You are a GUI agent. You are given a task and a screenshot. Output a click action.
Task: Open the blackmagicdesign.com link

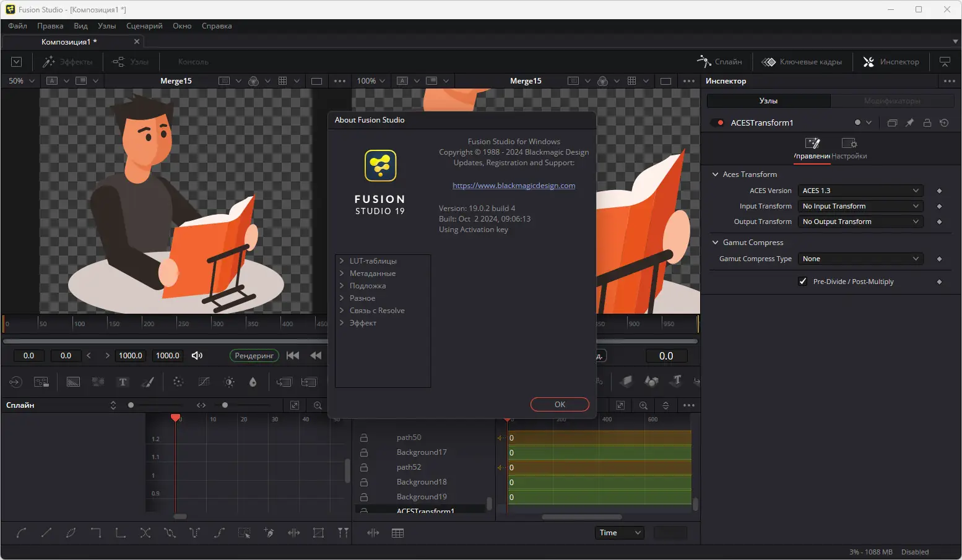click(x=514, y=186)
